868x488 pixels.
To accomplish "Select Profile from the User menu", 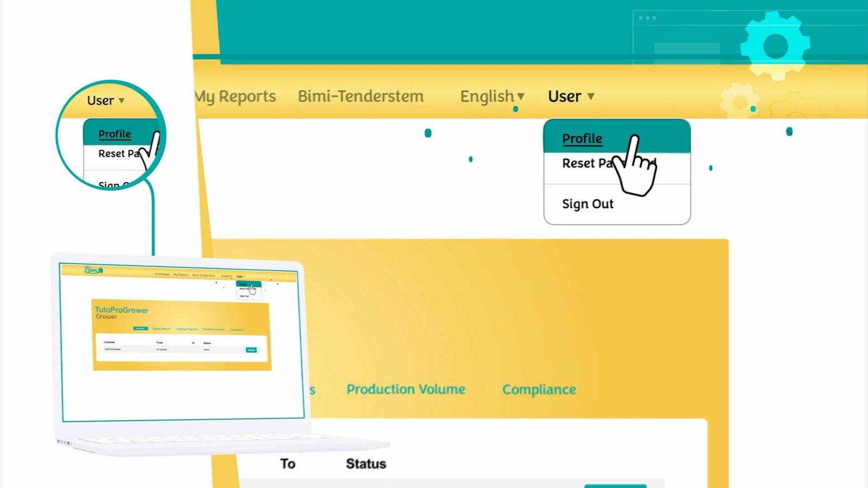I will tap(582, 138).
